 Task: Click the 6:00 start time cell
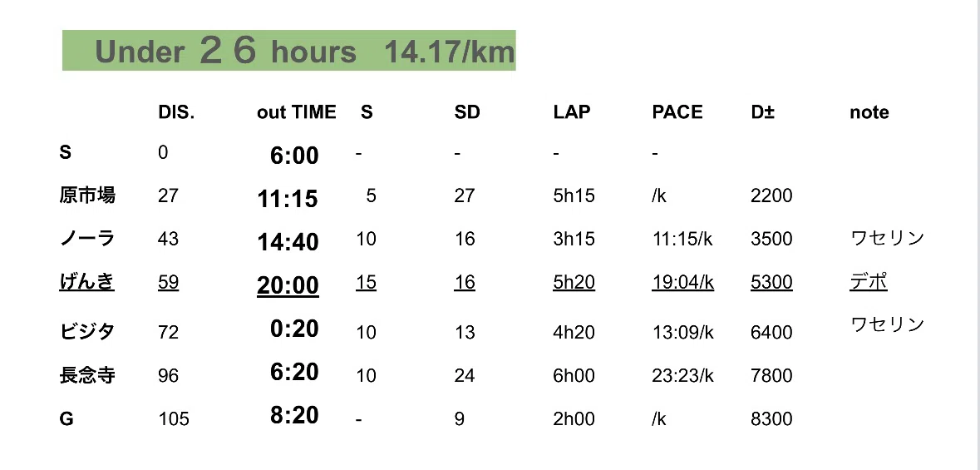click(294, 156)
